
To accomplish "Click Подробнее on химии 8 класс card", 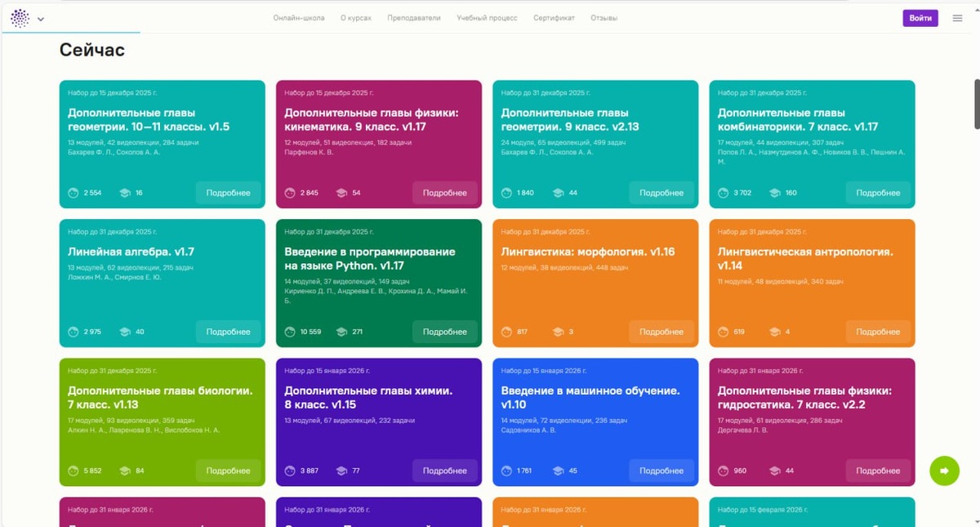I will click(445, 471).
